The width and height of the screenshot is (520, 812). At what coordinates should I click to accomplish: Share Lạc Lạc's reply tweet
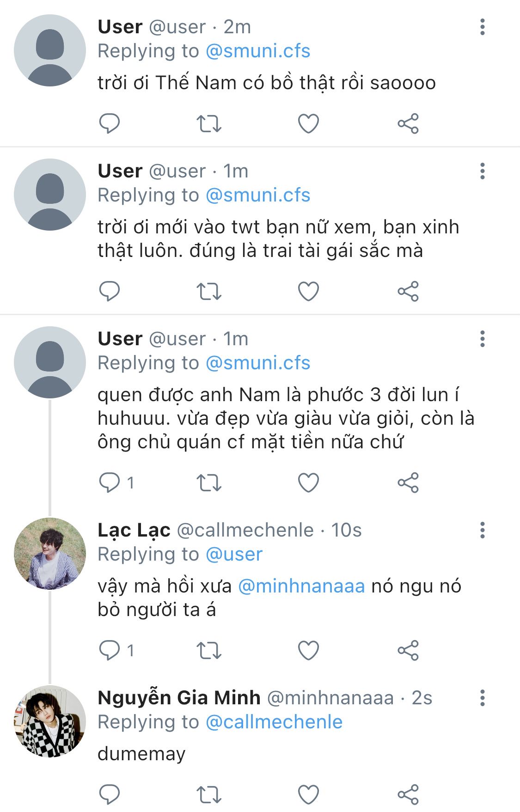pos(408,651)
